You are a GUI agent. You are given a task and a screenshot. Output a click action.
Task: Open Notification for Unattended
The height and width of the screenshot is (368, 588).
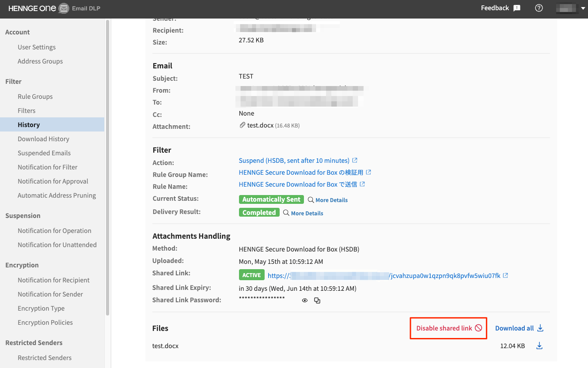(57, 245)
